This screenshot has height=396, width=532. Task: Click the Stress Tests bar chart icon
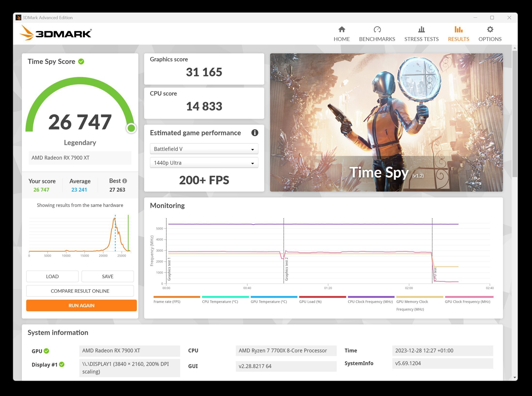421,29
